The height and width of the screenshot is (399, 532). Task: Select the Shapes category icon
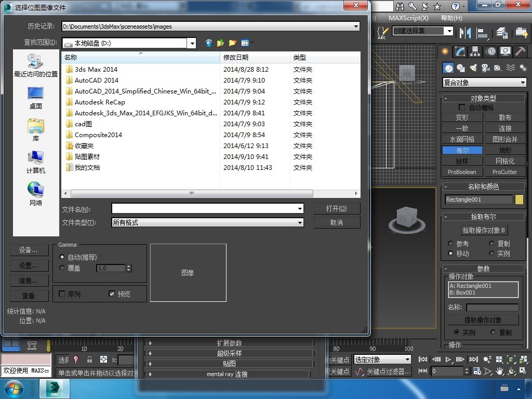(x=461, y=68)
